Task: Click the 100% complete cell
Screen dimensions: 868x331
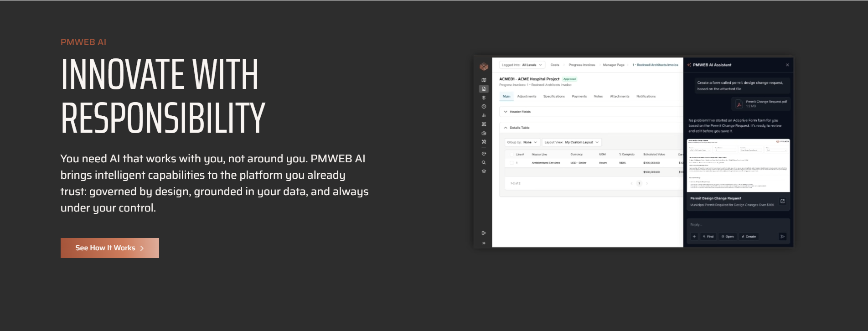Action: (622, 163)
